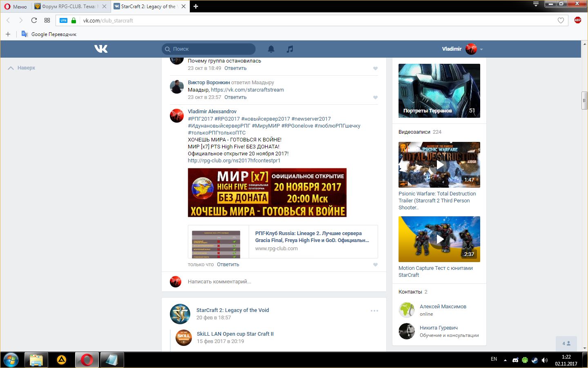Click browser back arrow

[x=8, y=20]
